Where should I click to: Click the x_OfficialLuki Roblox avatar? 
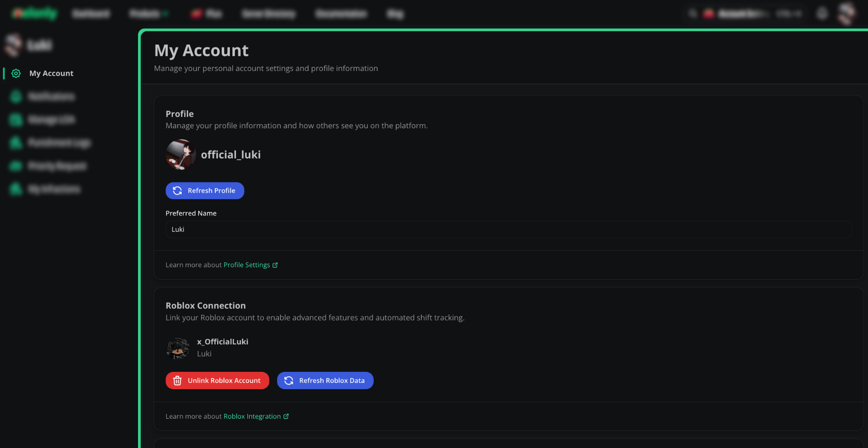177,348
